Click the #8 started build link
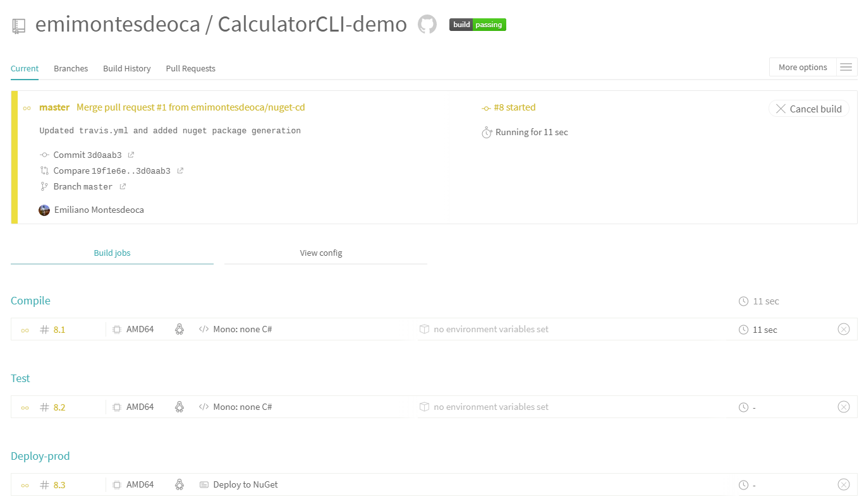The width and height of the screenshot is (864, 504). [x=514, y=107]
